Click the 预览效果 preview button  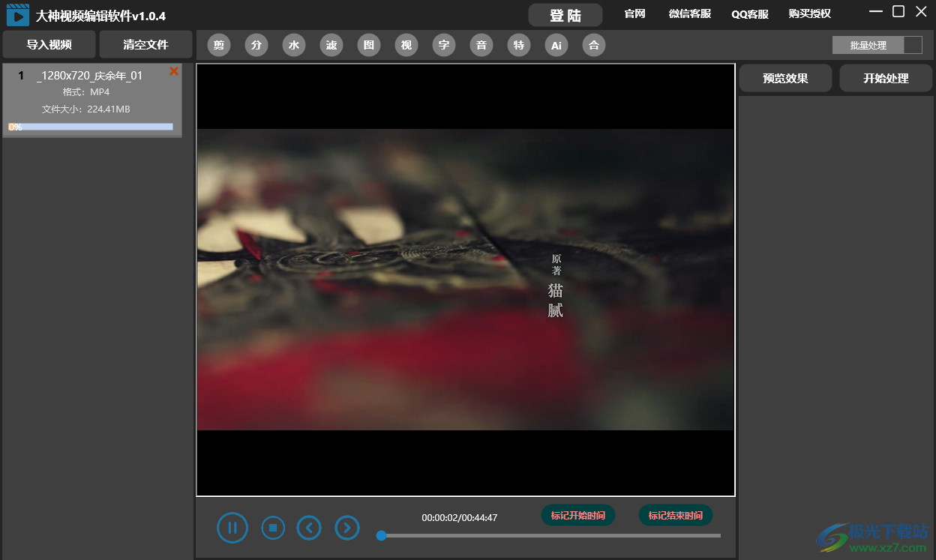tap(785, 78)
